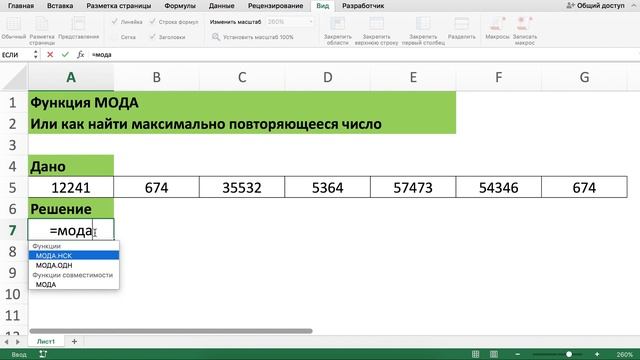This screenshot has height=360, width=640.
Task: Click Записать макрос record icon
Action: click(x=524, y=24)
